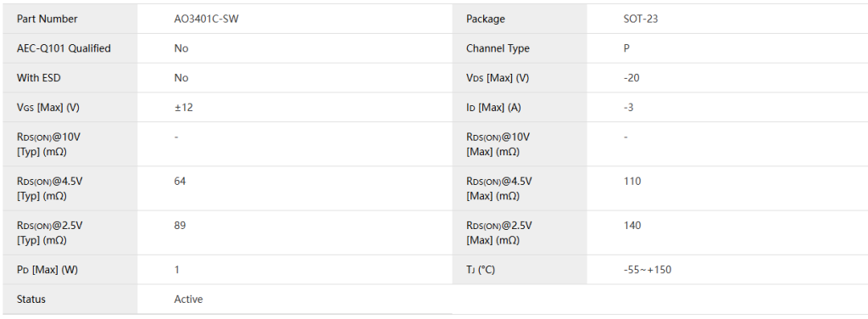Click the VDS [Max] (V) label

click(x=497, y=78)
